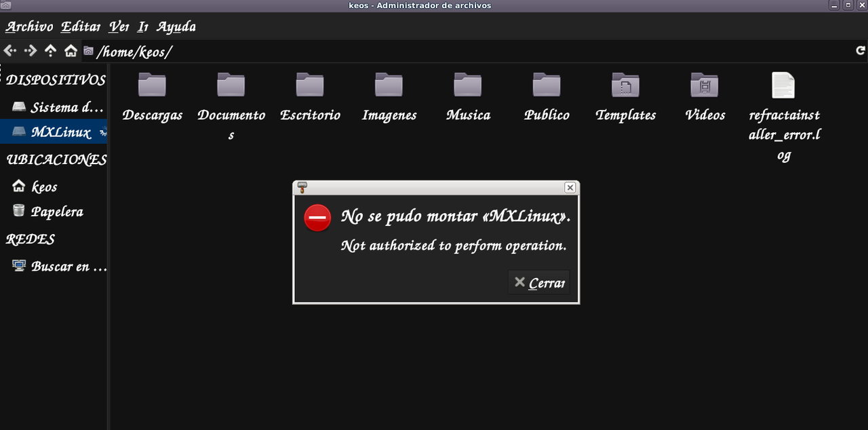Select the refractainstaller_error.log file icon
This screenshot has height=430, width=868.
(x=783, y=85)
